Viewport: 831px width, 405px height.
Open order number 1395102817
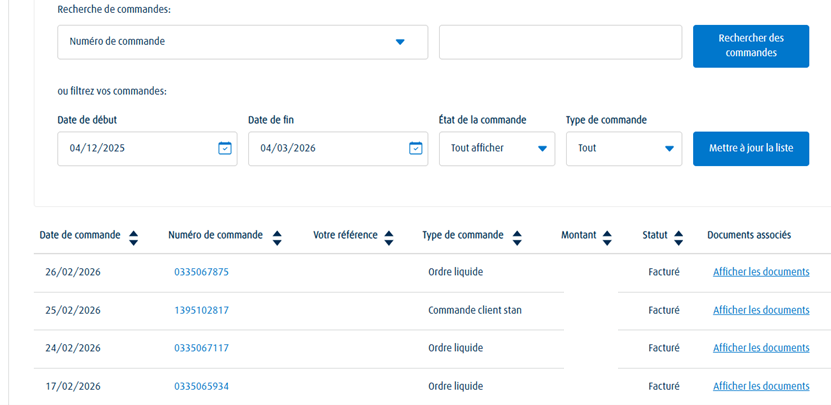click(201, 310)
